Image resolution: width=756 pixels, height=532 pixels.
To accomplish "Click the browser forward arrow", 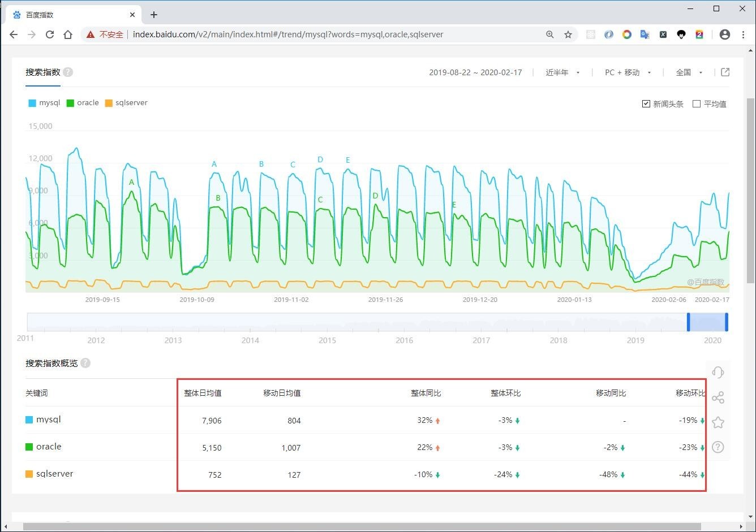I will point(32,34).
